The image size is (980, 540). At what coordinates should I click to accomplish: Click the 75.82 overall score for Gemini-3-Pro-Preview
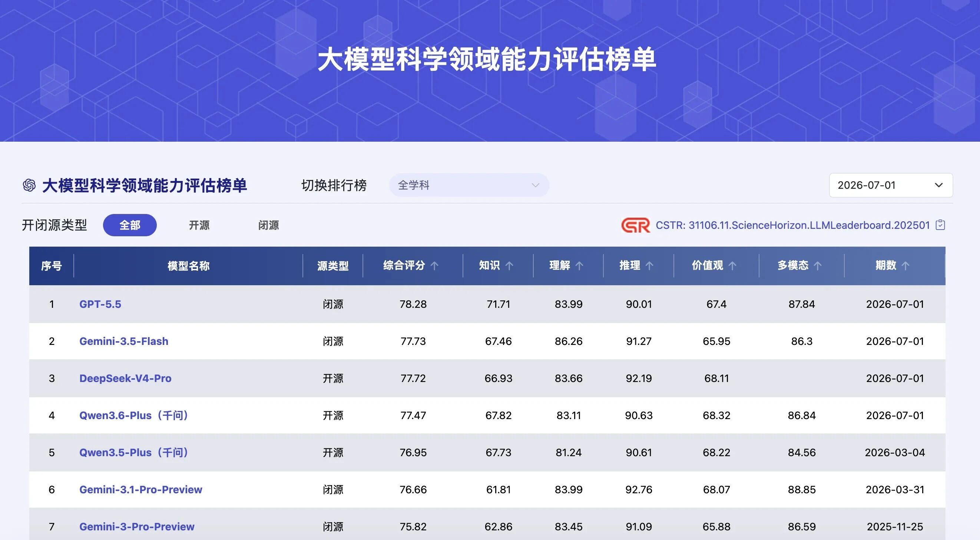[413, 527]
